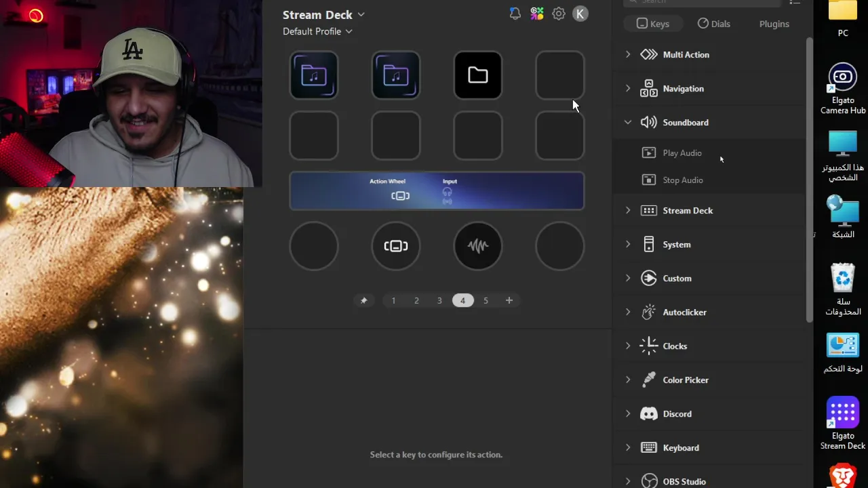Click the Discord logo icon
Screen dimensions: 868x488
649,414
